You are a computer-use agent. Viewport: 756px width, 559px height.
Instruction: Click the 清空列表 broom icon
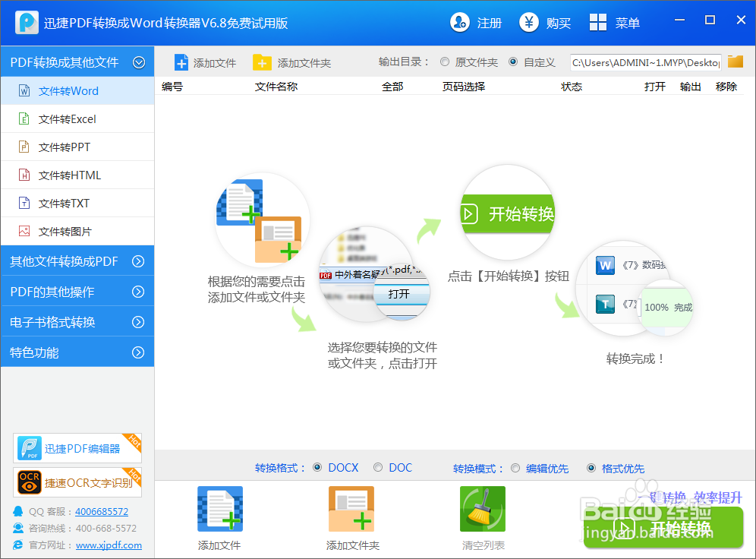[483, 509]
